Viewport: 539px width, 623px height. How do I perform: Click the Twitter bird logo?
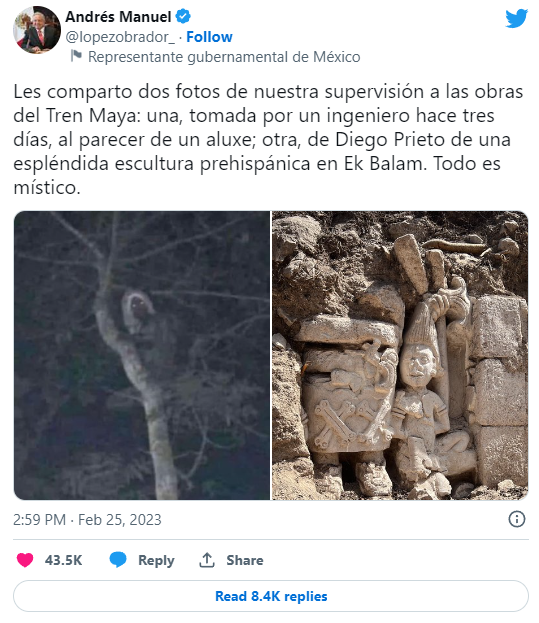coord(516,19)
